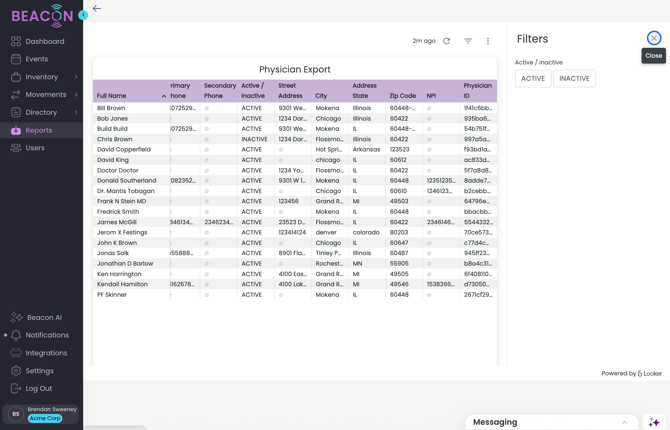The width and height of the screenshot is (670, 430).
Task: Collapse the sidebar with the blue toggle
Action: [x=83, y=15]
